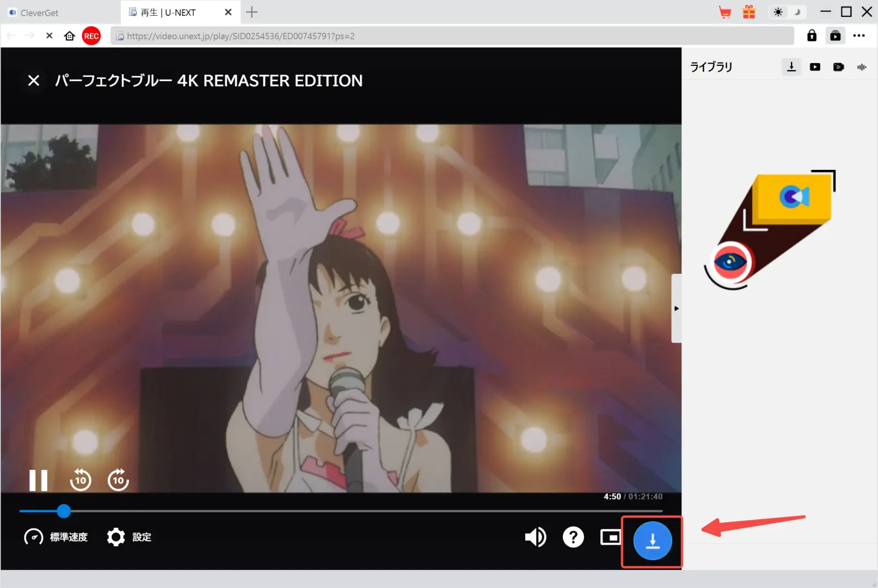The width and height of the screenshot is (878, 588).
Task: Skip forward 10 seconds
Action: (118, 480)
